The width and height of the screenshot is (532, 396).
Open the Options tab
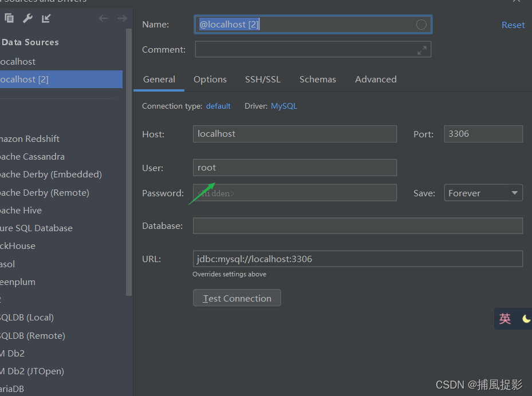pyautogui.click(x=210, y=80)
